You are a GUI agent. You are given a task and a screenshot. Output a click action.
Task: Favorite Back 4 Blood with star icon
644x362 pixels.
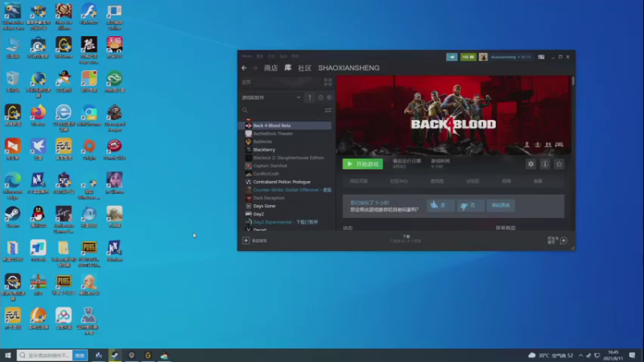coord(559,164)
